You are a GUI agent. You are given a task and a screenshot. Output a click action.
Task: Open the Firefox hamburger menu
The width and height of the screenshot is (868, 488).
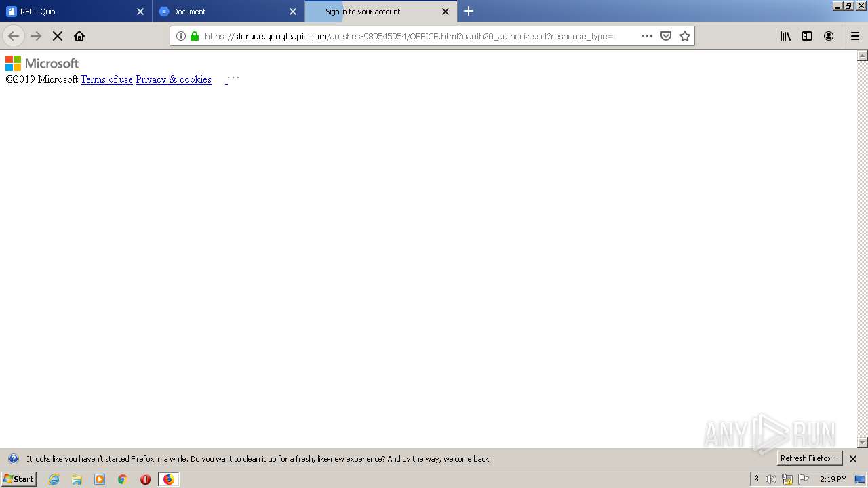coord(855,36)
